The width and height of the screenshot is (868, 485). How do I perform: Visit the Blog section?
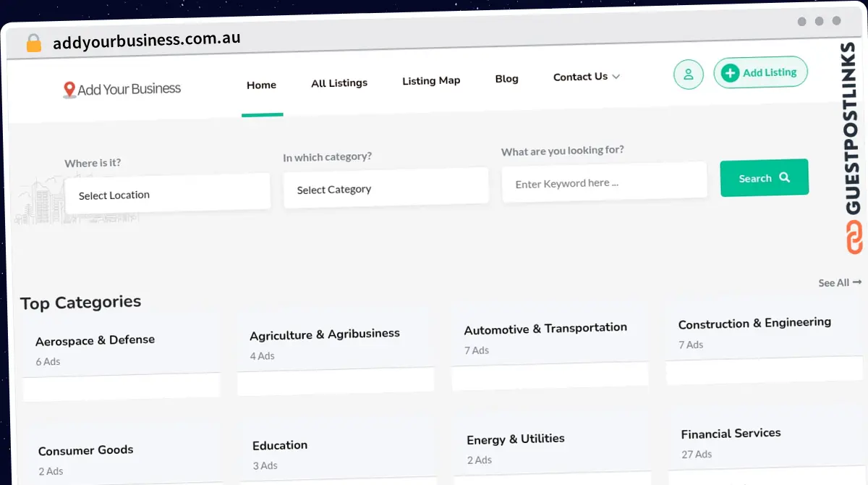[x=506, y=79]
